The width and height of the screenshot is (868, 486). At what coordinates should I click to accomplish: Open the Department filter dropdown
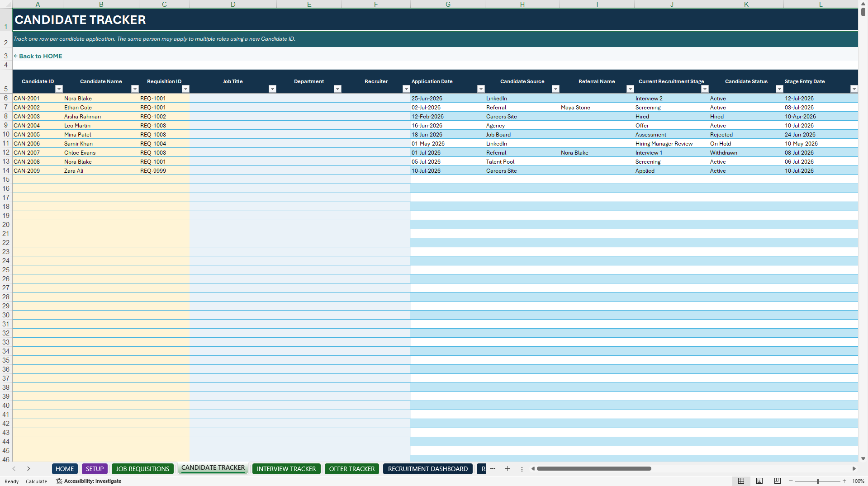[337, 89]
